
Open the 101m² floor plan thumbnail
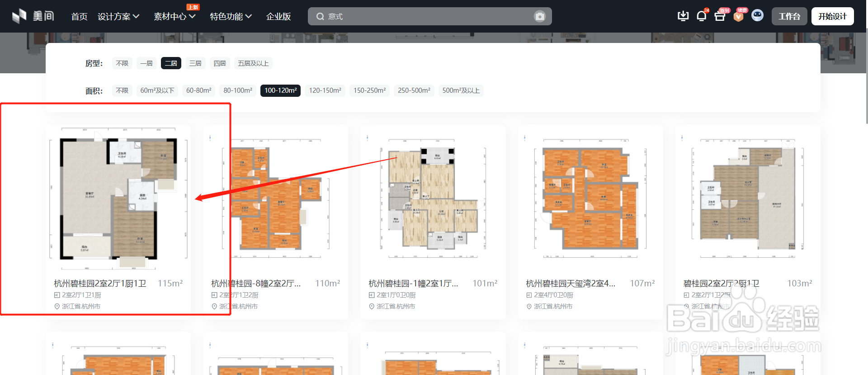point(433,198)
